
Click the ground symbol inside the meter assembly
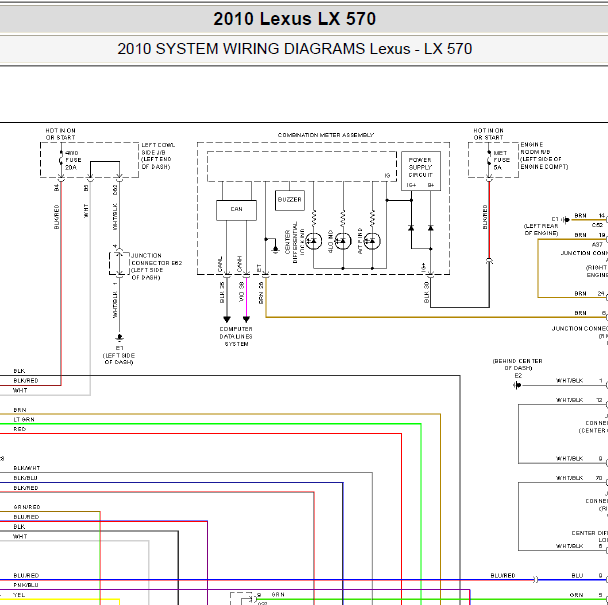[x=275, y=249]
